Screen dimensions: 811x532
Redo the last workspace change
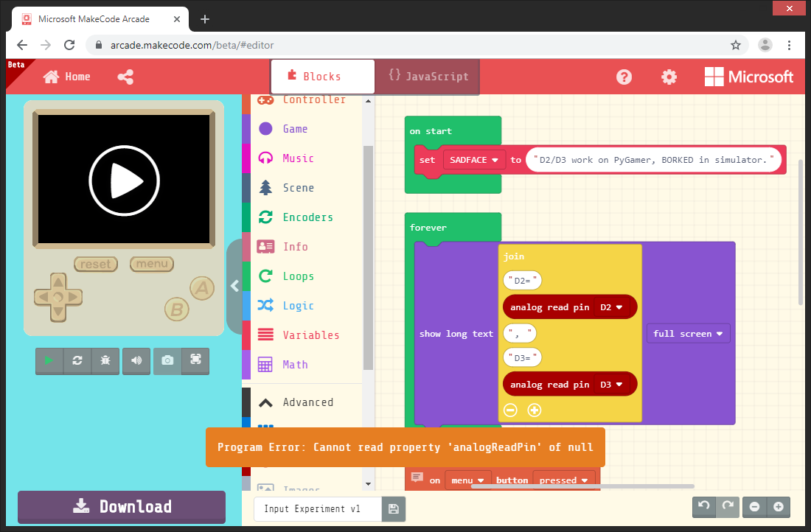point(728,507)
